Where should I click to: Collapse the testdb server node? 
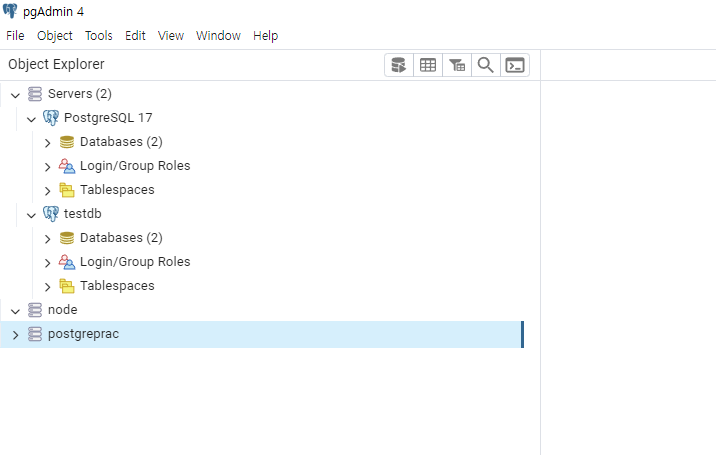[x=31, y=216]
